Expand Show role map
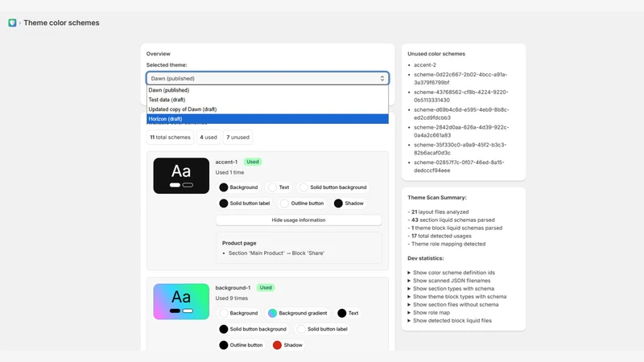This screenshot has width=644, height=362. (428, 313)
